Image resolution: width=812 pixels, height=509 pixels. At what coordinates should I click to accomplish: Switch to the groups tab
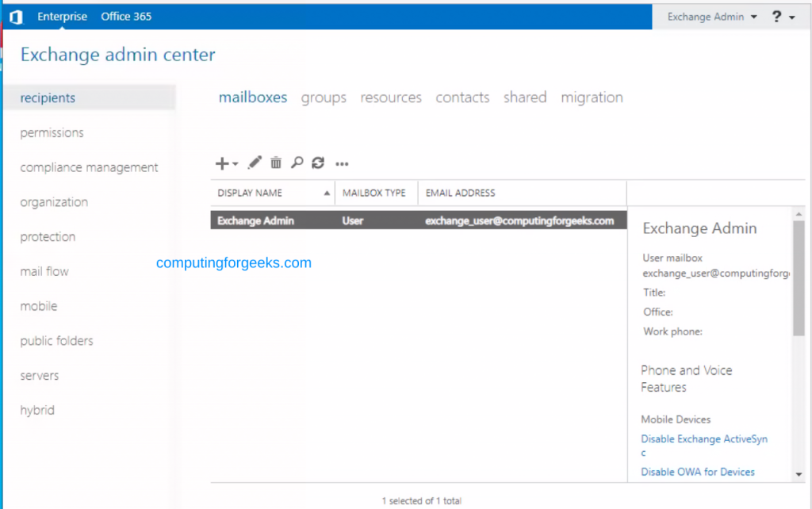(x=323, y=98)
